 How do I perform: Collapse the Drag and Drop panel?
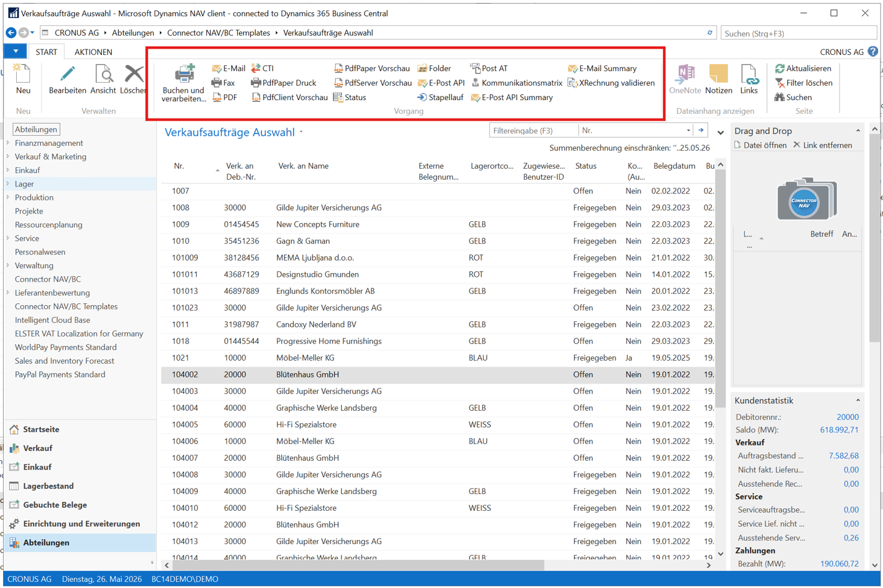858,131
